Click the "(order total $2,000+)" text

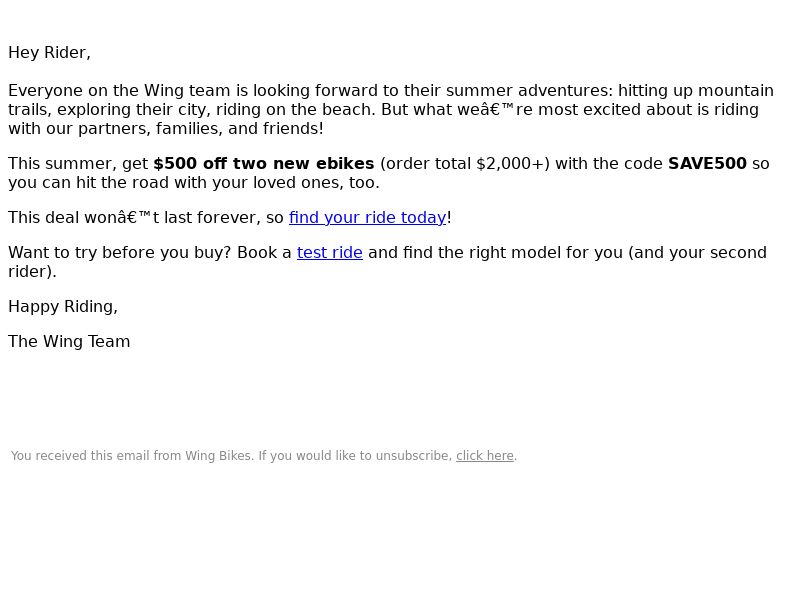(x=465, y=164)
